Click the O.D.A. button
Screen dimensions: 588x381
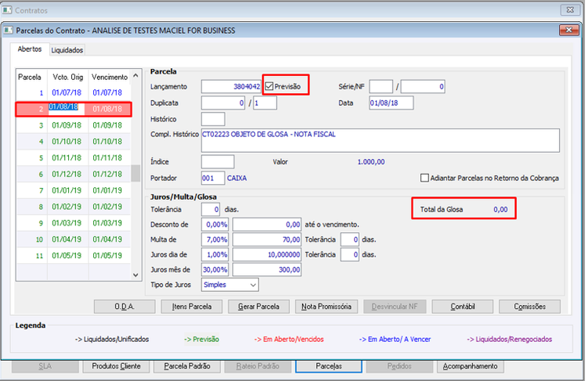pyautogui.click(x=125, y=307)
